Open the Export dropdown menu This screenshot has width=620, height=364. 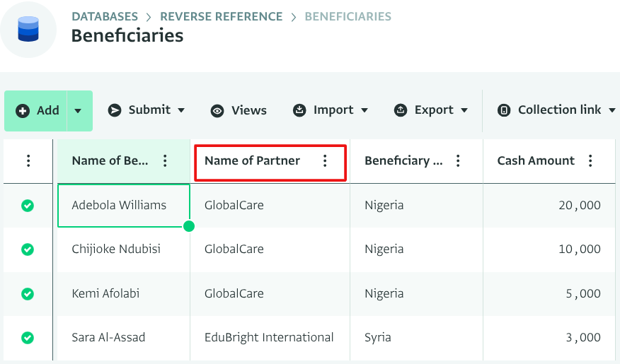click(464, 110)
